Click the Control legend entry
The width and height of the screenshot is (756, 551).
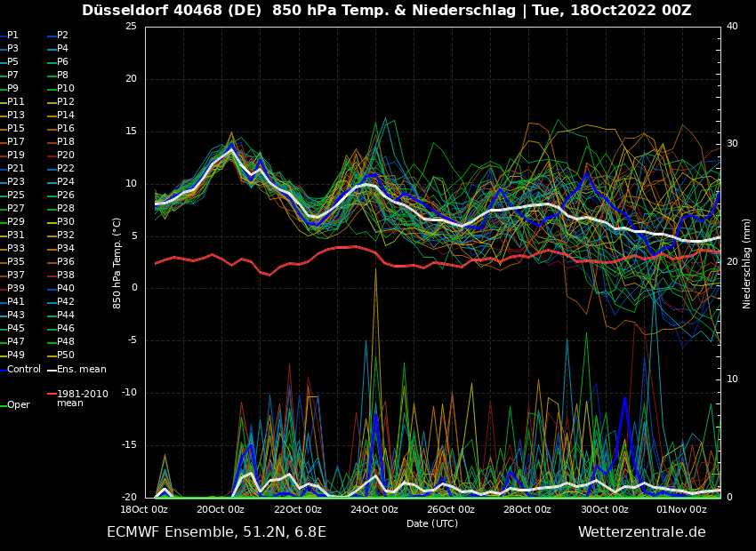[24, 369]
